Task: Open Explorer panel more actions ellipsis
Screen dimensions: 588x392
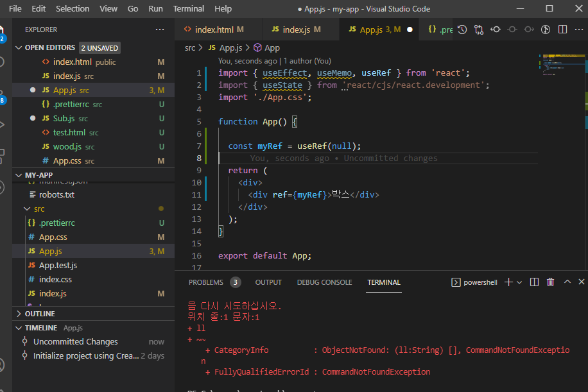Action: [160, 30]
